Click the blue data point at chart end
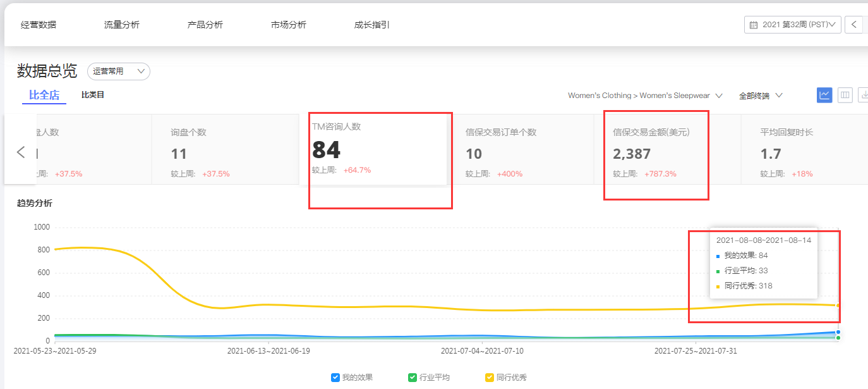The height and width of the screenshot is (389, 868). 838,332
